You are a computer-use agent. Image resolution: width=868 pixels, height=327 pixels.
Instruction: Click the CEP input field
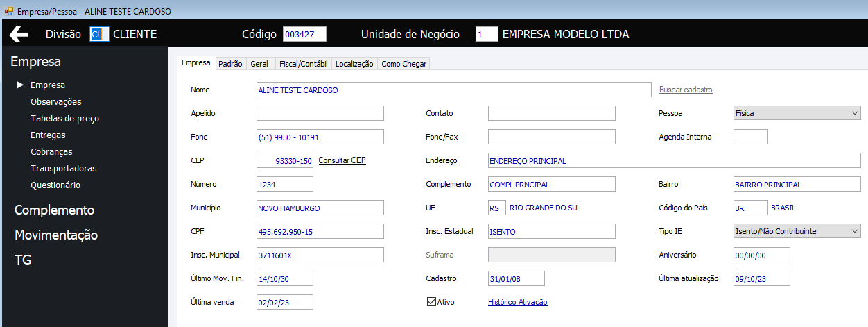pyautogui.click(x=285, y=160)
